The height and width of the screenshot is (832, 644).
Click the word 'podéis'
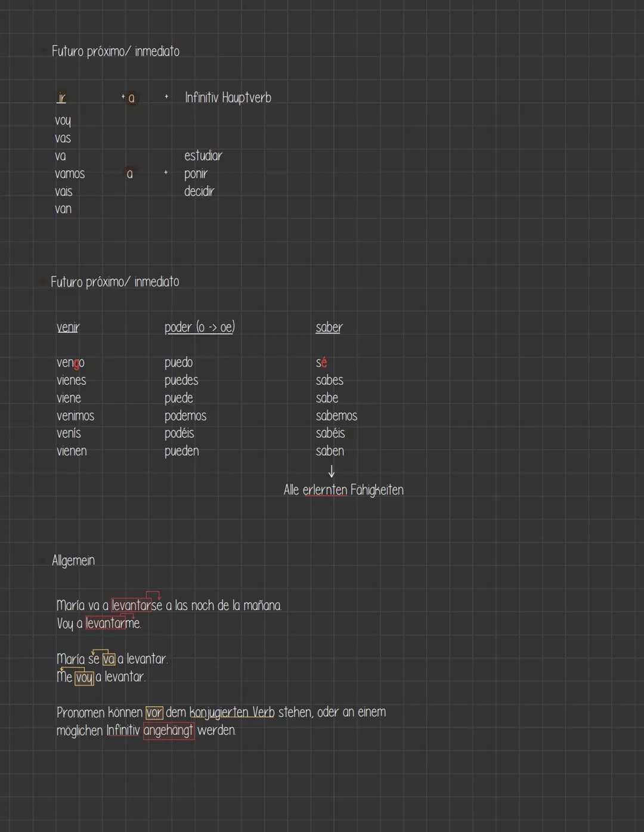coord(179,433)
